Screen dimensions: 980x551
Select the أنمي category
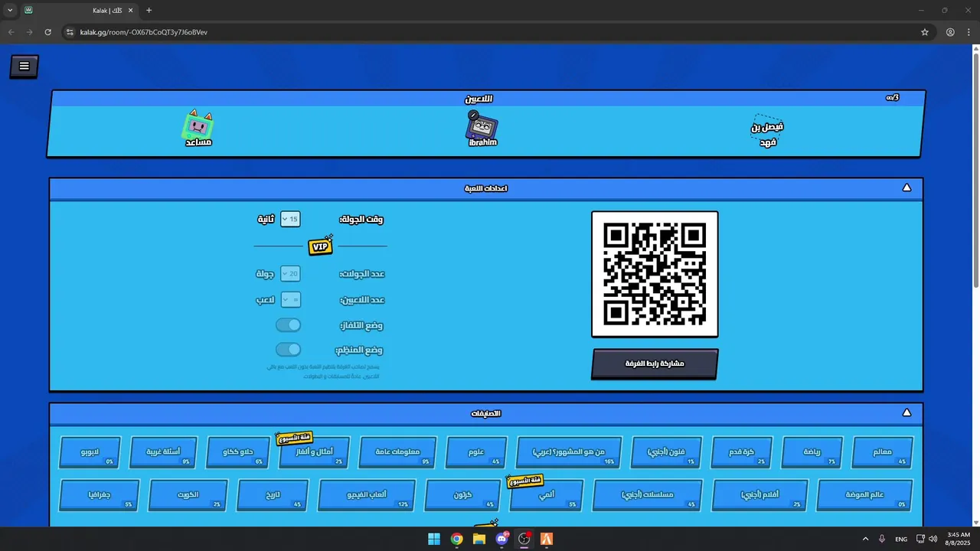pyautogui.click(x=547, y=495)
